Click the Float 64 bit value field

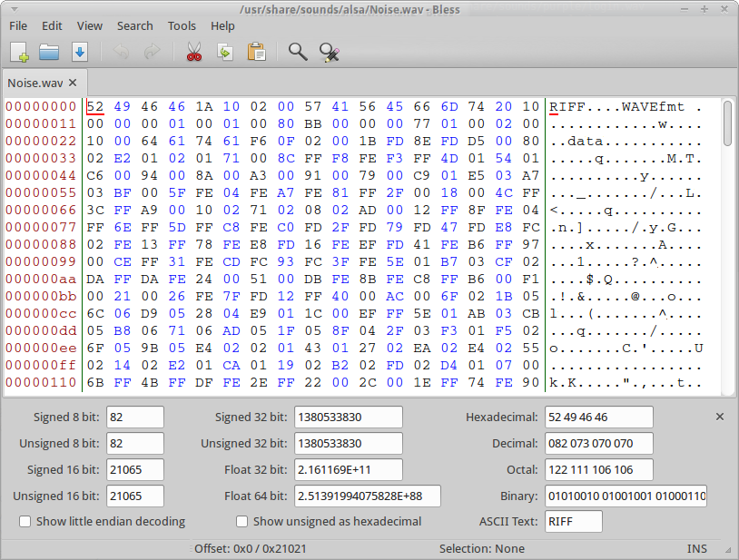[x=367, y=496]
